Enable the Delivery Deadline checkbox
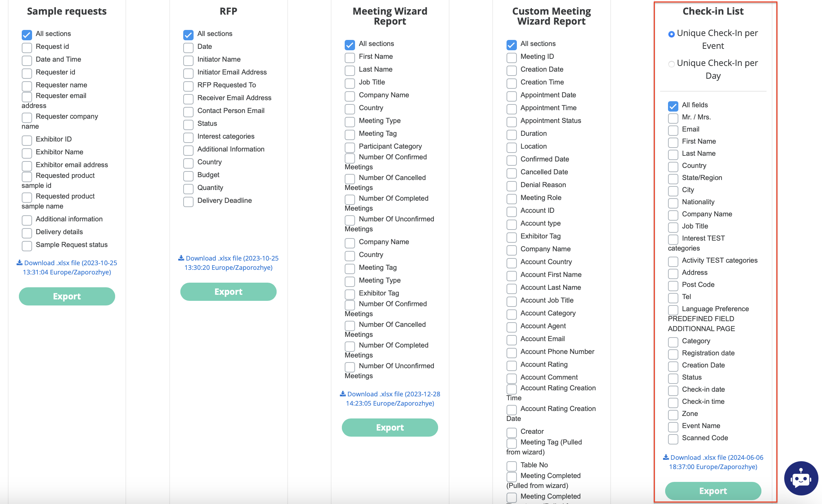 188,201
